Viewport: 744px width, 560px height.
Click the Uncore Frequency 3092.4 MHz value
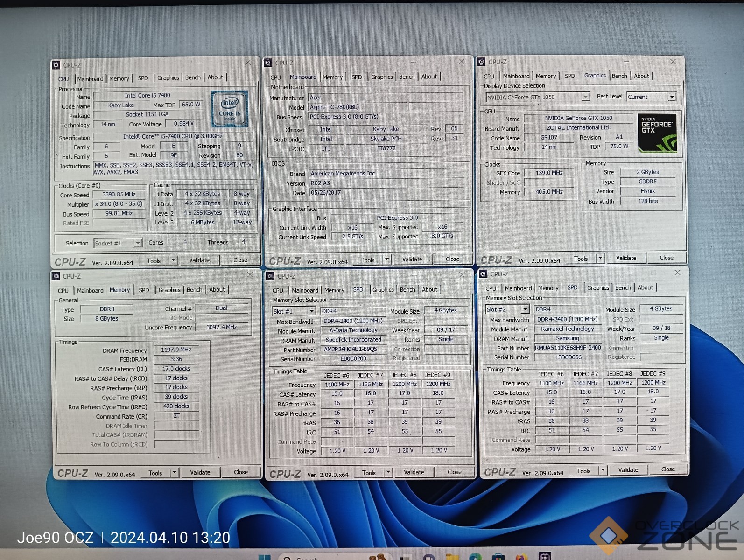pos(221,327)
